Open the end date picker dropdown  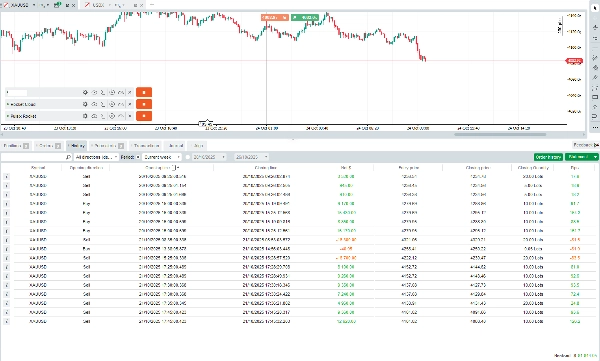[266, 157]
